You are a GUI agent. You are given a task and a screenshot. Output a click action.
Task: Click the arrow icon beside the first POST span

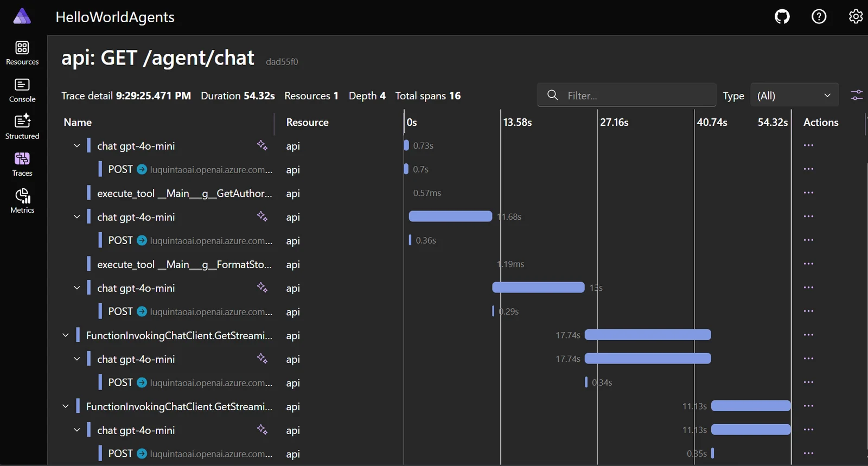(x=142, y=169)
